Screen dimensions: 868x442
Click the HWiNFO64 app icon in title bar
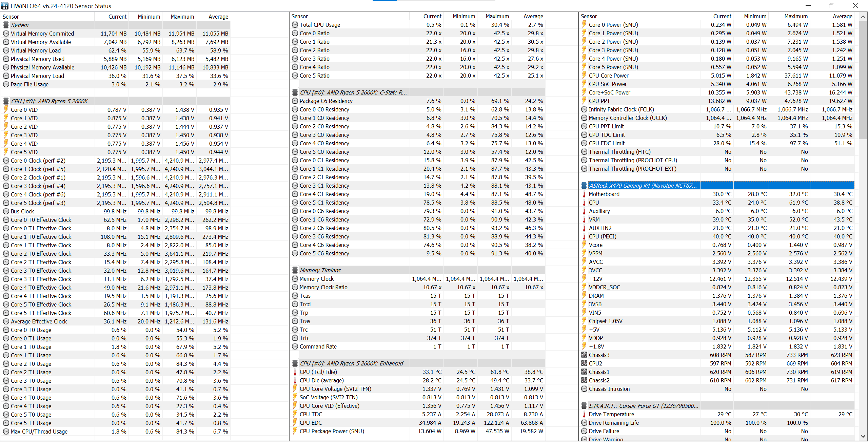point(5,6)
